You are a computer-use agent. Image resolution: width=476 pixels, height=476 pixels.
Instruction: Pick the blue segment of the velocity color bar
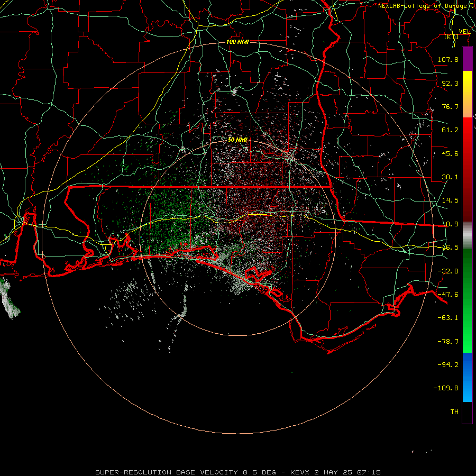tap(467, 377)
